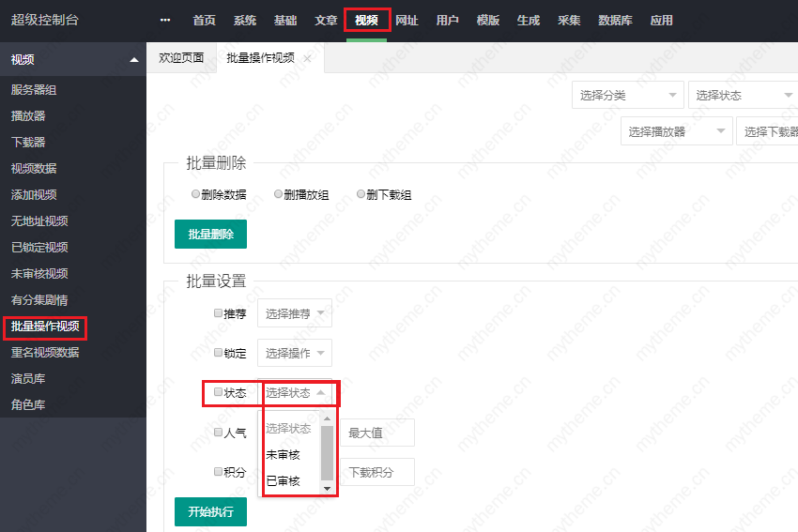Expand the 选择播放器 dropdown
Image resolution: width=798 pixels, height=532 pixels.
pyautogui.click(x=676, y=131)
